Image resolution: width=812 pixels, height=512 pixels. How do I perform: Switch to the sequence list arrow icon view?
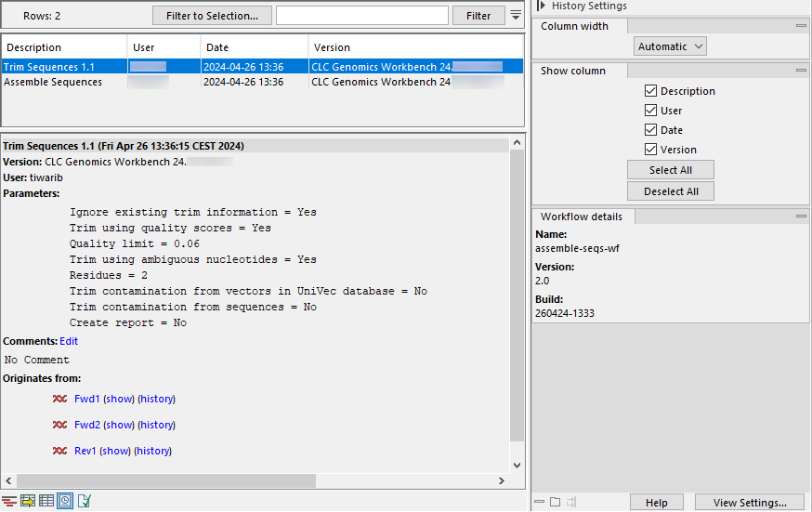pos(28,502)
